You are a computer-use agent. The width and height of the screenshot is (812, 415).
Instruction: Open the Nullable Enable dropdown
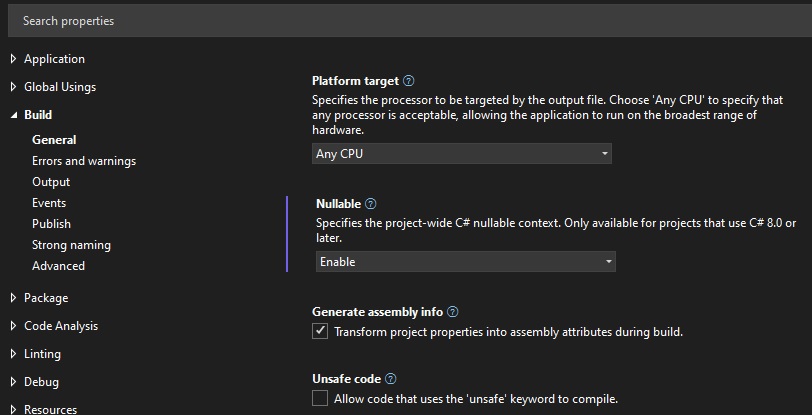click(465, 261)
